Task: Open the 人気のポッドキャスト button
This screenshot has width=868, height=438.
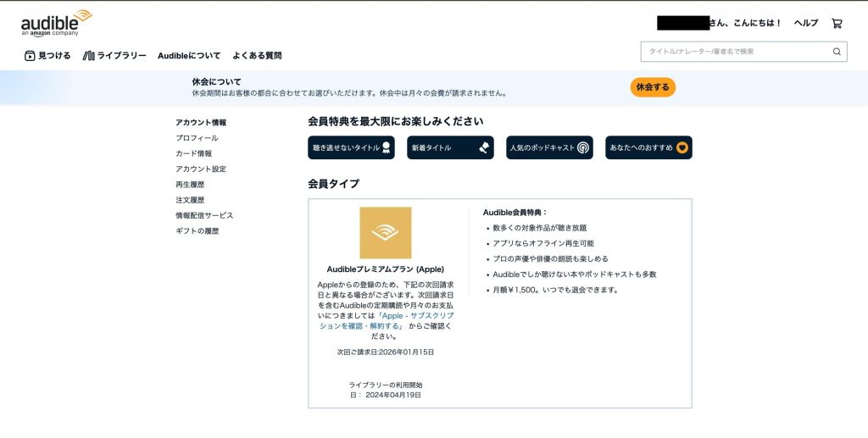Action: (549, 147)
